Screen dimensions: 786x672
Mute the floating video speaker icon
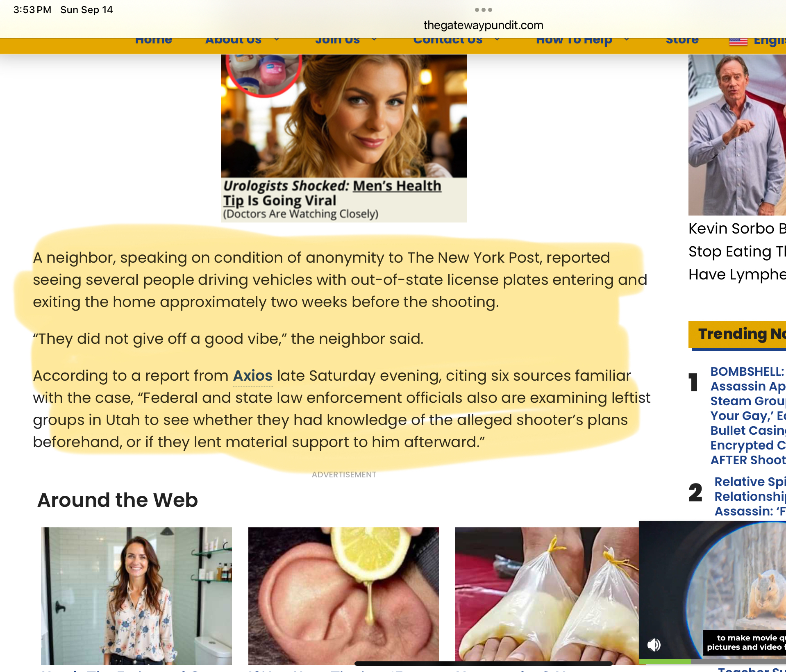pos(654,645)
